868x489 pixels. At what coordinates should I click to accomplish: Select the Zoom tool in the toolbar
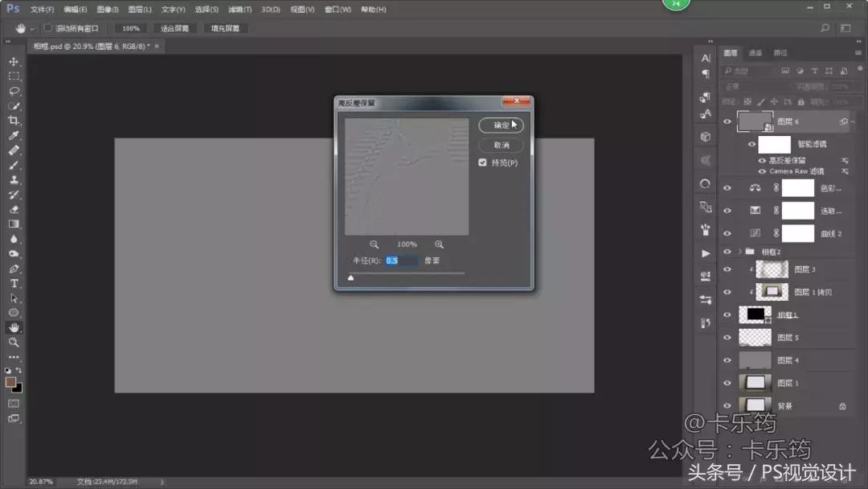[x=14, y=342]
